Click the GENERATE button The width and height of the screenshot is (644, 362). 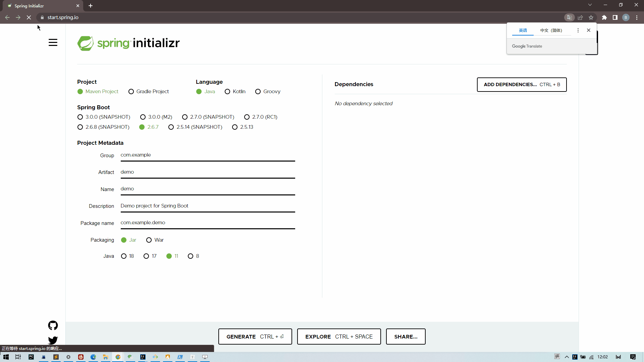[x=255, y=337]
